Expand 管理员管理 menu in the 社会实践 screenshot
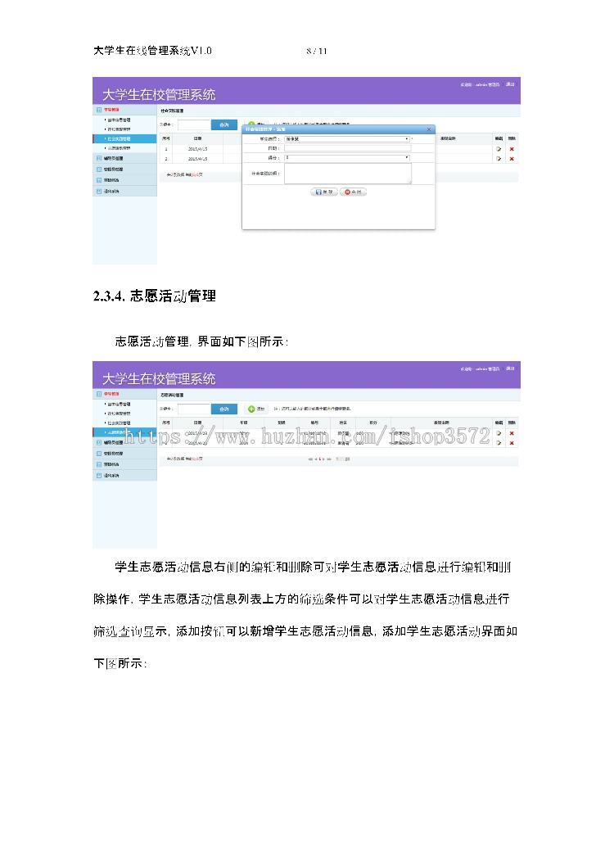This screenshot has height=868, width=614. (124, 170)
